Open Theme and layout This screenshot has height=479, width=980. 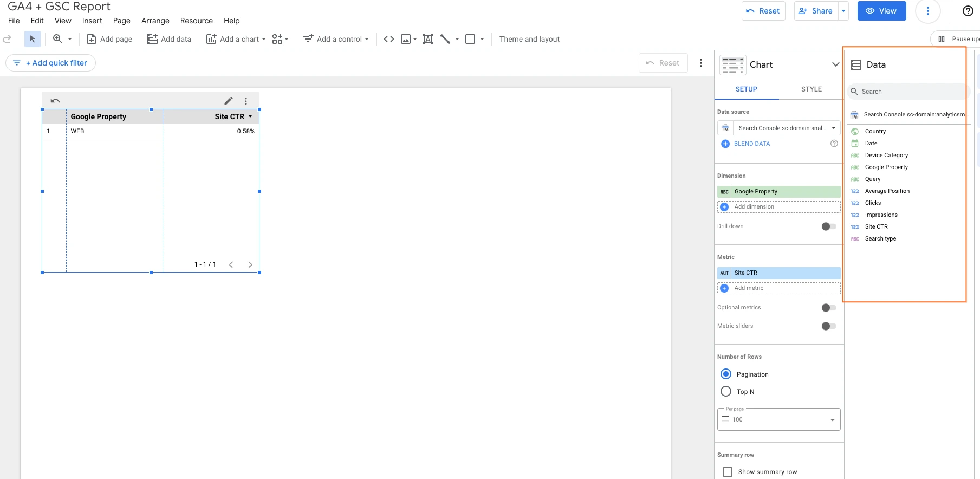(x=529, y=39)
